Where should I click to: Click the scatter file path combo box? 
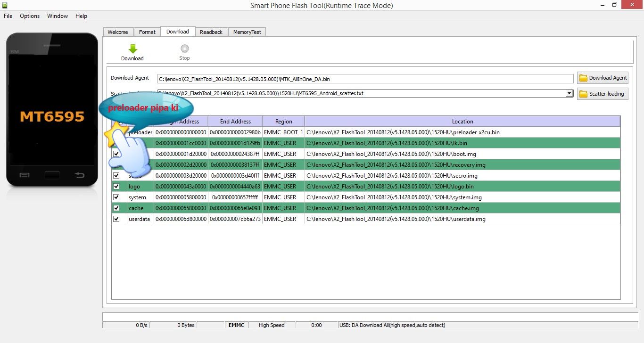pyautogui.click(x=365, y=93)
